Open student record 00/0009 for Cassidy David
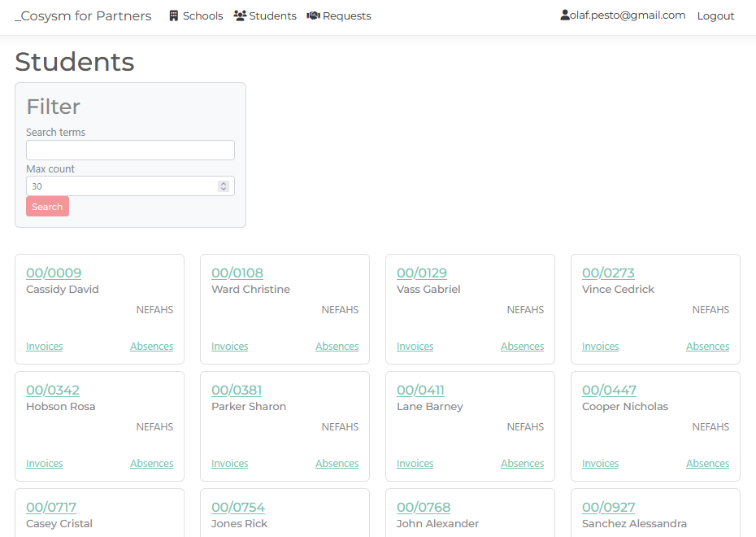Screen dimensions: 756x537 54,273
